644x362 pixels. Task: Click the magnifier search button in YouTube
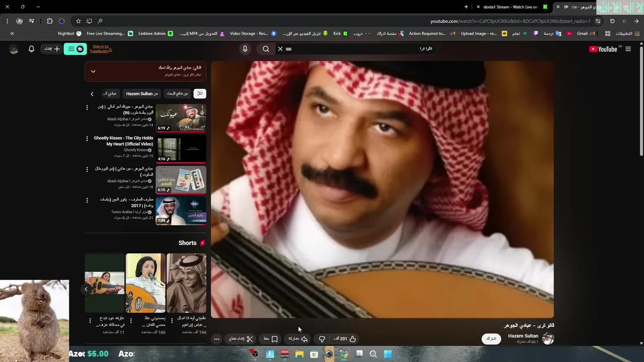(266, 49)
